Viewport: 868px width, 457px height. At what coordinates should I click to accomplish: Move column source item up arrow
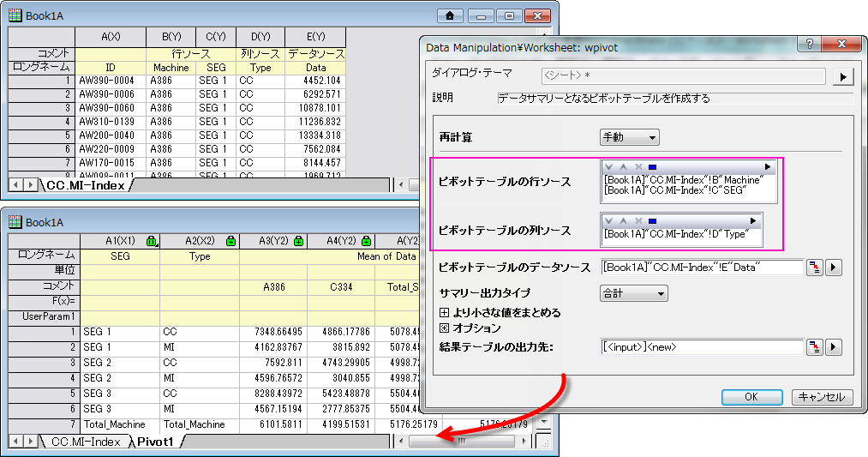(623, 221)
